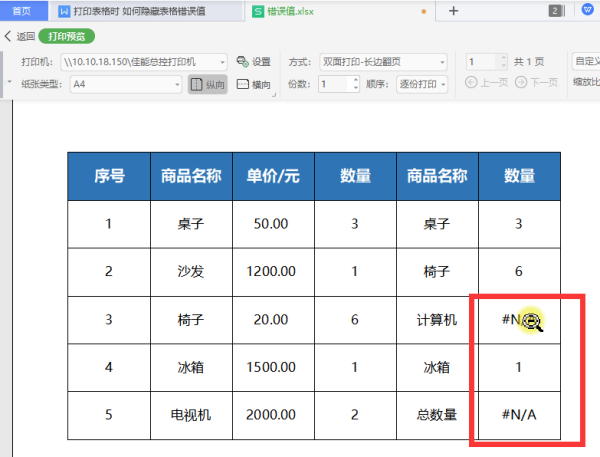The width and height of the screenshot is (600, 457).
Task: Click 上一页 previous page button
Action: (x=486, y=82)
